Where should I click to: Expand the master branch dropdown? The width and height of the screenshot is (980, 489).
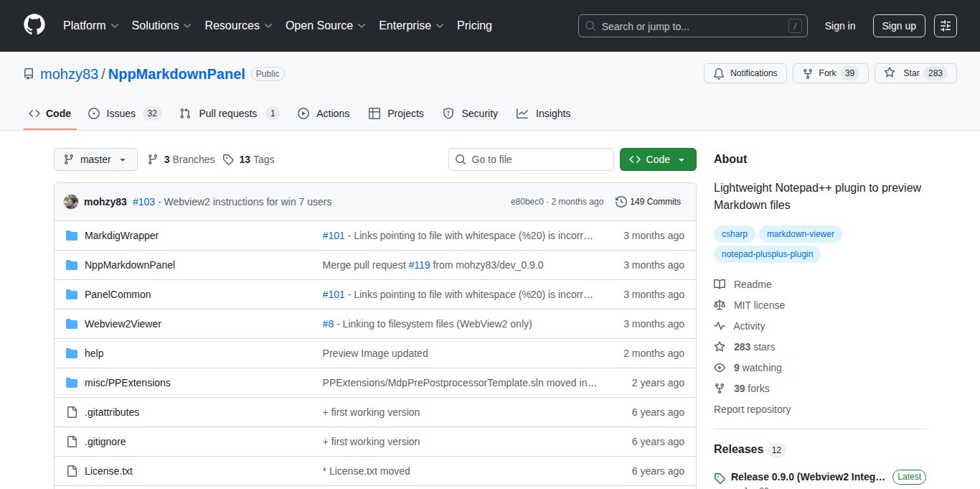tap(95, 159)
